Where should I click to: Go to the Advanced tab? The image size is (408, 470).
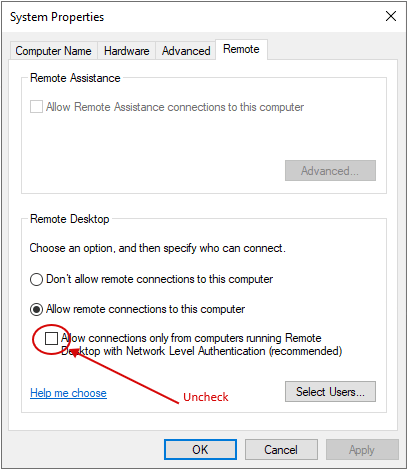tap(186, 51)
